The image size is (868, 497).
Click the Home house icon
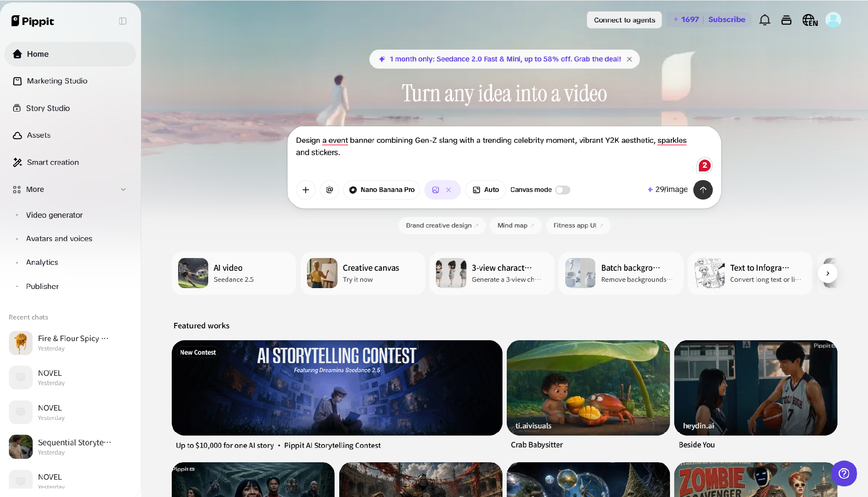[17, 54]
